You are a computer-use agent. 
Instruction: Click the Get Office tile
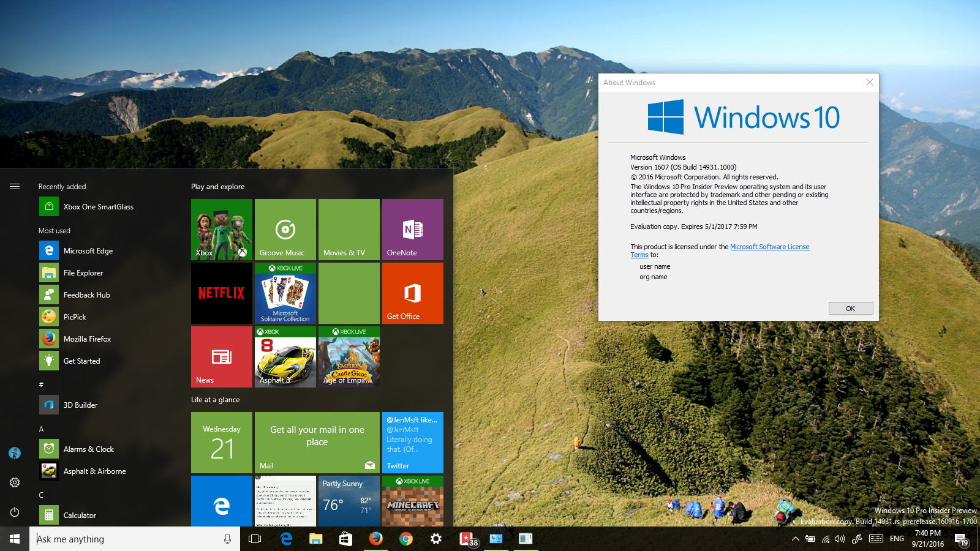(x=412, y=293)
